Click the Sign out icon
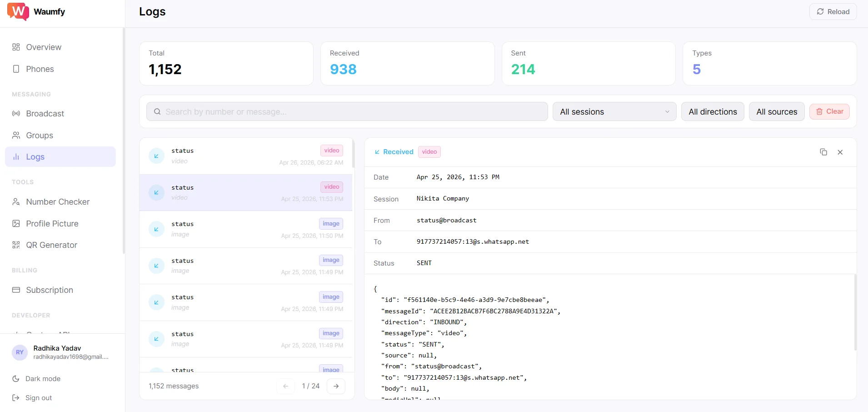868x412 pixels. click(x=16, y=398)
